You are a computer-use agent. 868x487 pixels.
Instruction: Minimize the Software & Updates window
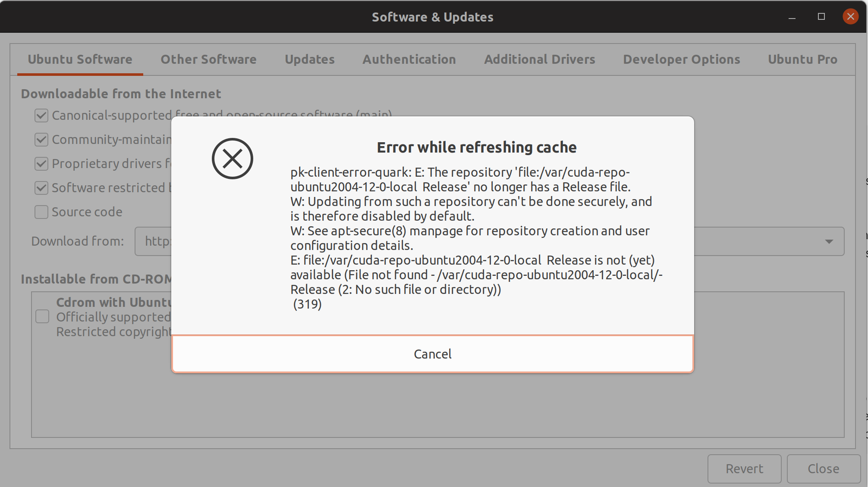[x=792, y=17]
